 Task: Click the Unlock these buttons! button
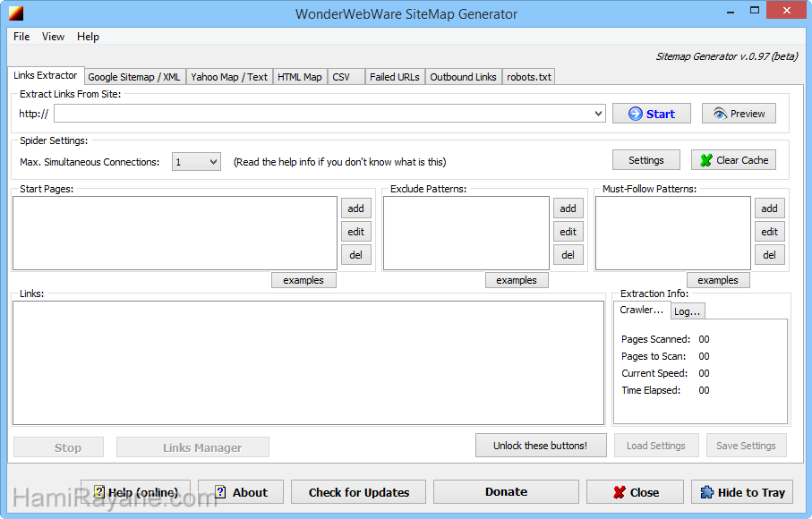pos(541,446)
